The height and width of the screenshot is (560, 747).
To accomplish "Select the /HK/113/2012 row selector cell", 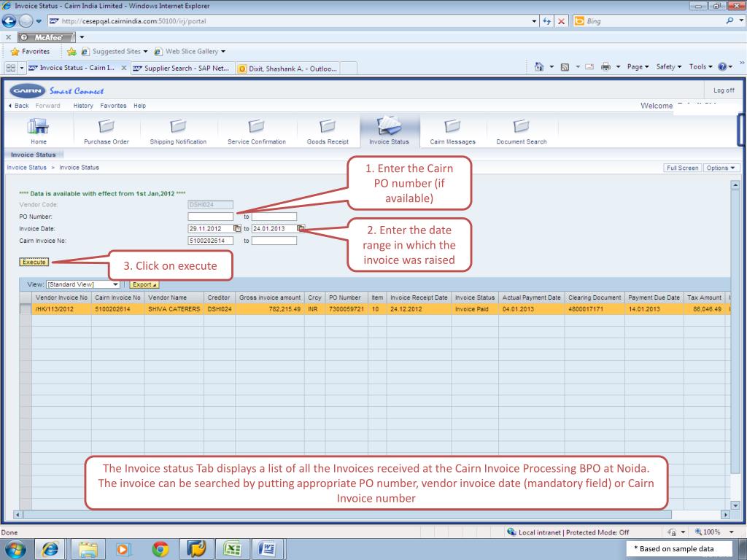I will click(x=26, y=309).
